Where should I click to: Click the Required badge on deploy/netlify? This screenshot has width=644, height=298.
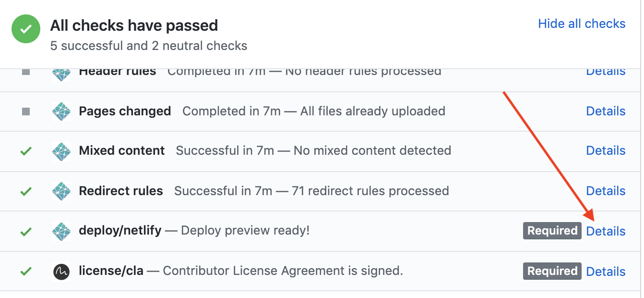coord(552,231)
